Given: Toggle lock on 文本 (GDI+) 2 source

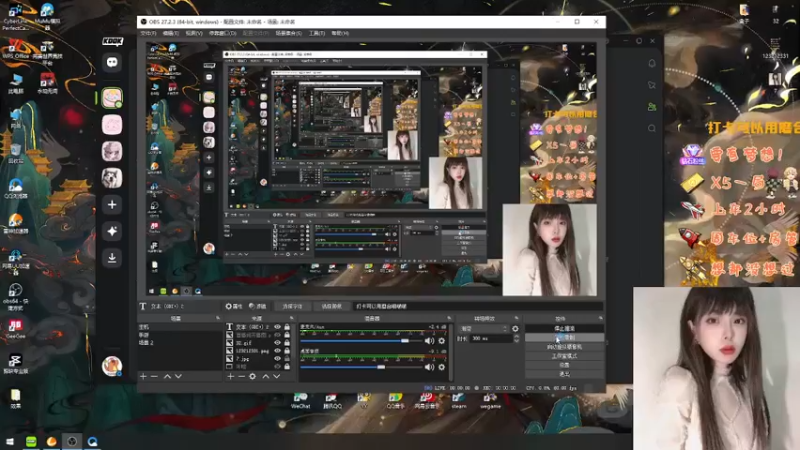Looking at the screenshot, I should 287,327.
